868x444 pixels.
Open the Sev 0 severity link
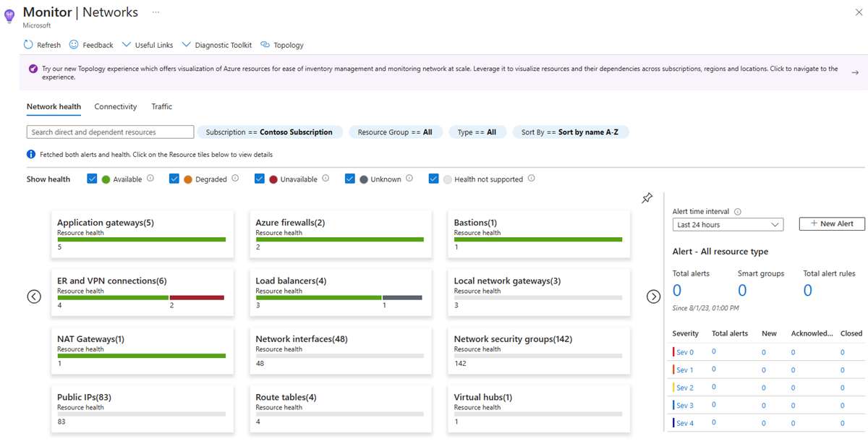click(x=685, y=352)
